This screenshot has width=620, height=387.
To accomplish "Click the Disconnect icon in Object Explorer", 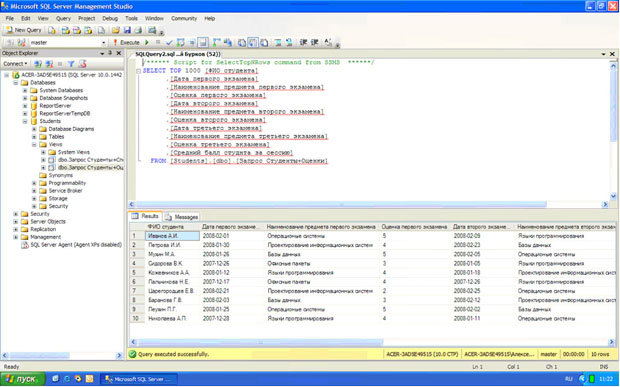I will (x=49, y=64).
